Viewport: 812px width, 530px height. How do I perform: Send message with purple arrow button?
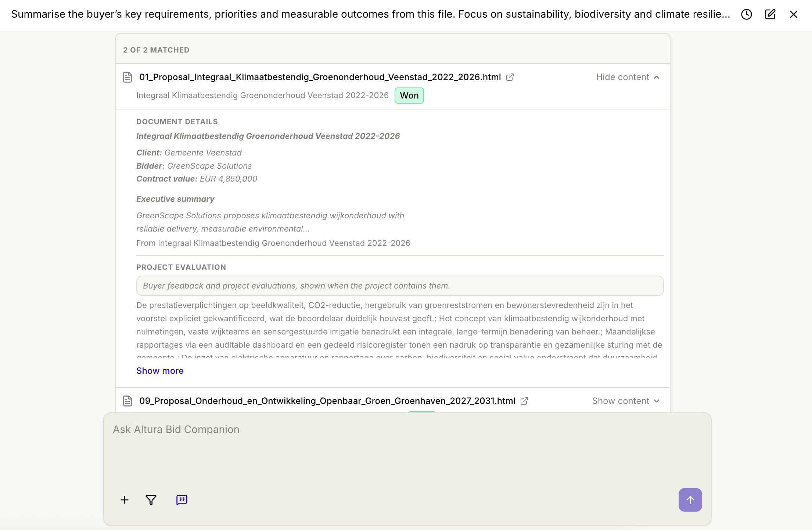coord(690,500)
